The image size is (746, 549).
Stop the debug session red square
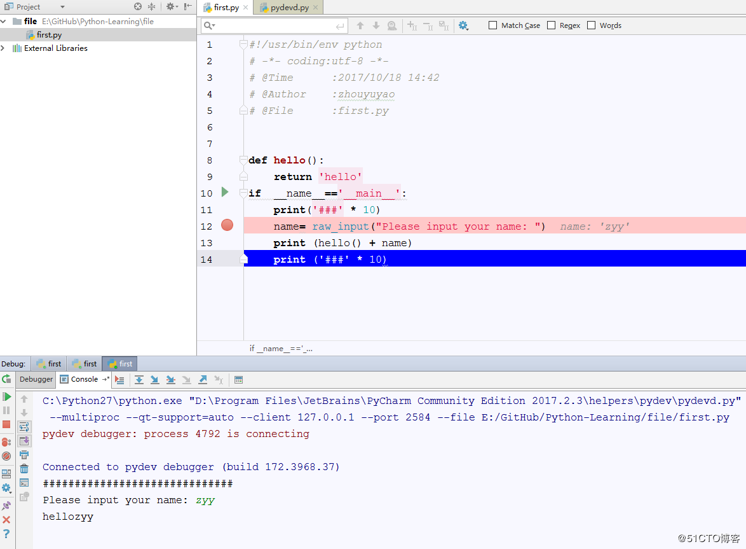tap(7, 424)
